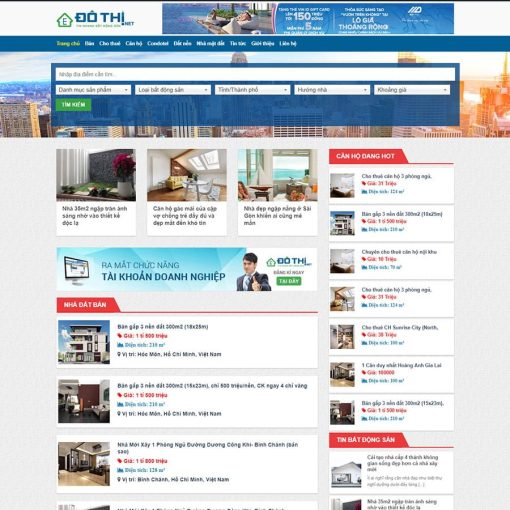Open listing Bán gấp 3 nền đất 300m2 (10x25m) under Nhà đất bán
The width and height of the screenshot is (510, 510).
pos(163,327)
